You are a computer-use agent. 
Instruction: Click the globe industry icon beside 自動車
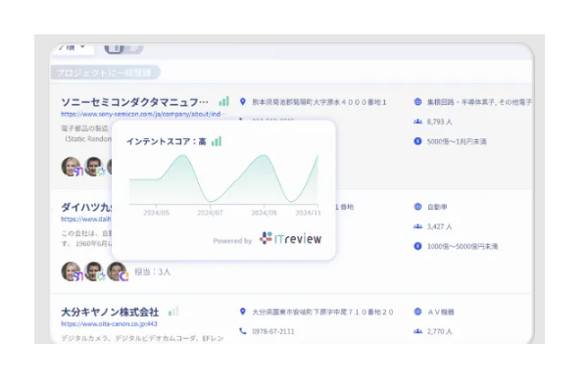click(x=418, y=207)
